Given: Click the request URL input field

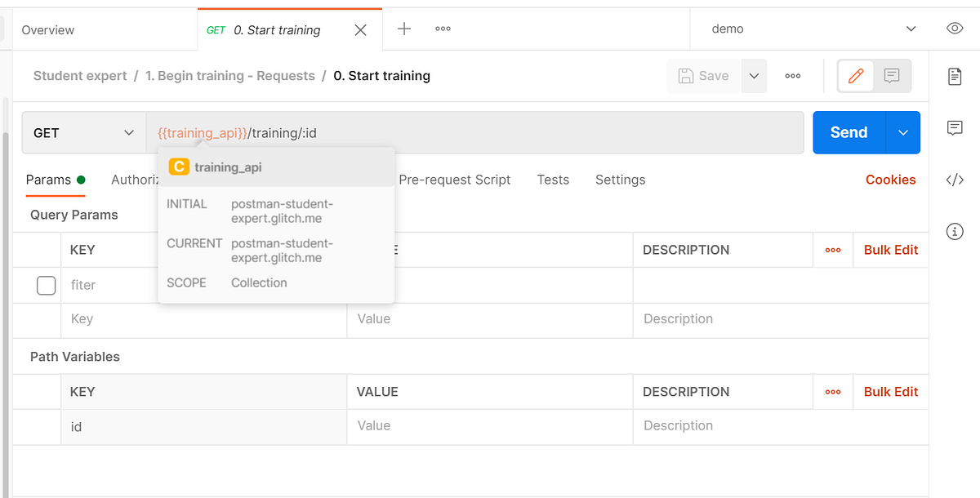Looking at the screenshot, I should tap(474, 132).
